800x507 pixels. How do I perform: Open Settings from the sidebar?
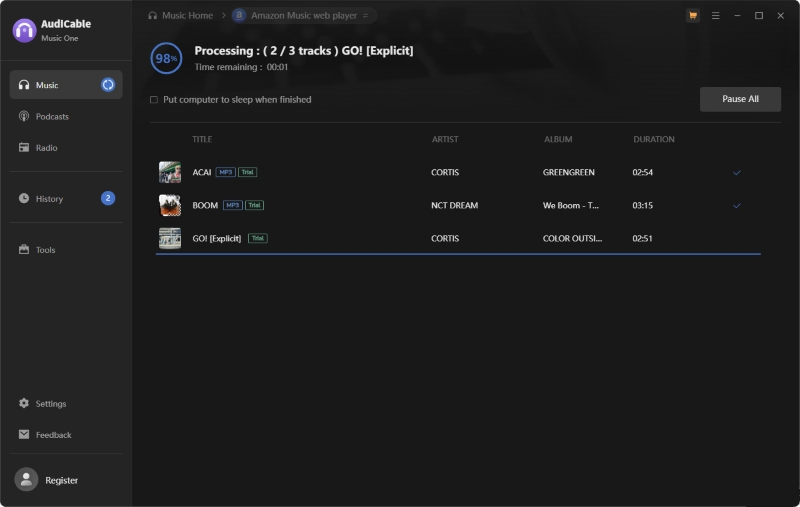pos(66,403)
